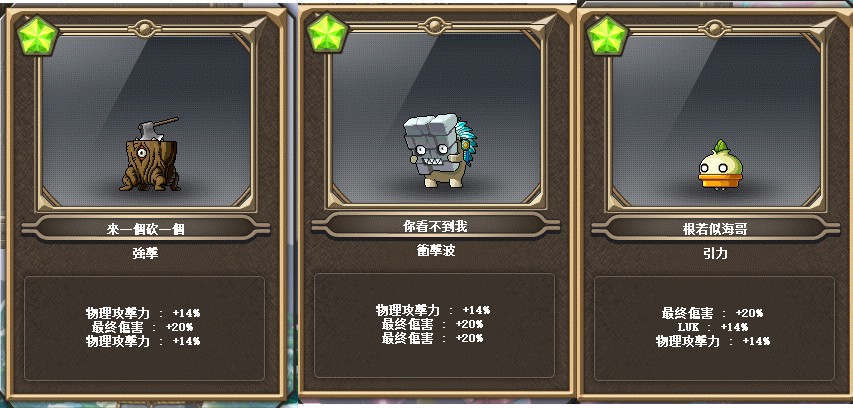
Task: Select the axe tree stump monster
Action: coord(150,154)
